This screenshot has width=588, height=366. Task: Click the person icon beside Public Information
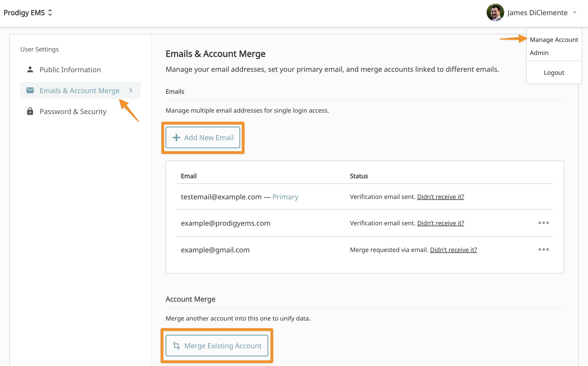click(30, 69)
